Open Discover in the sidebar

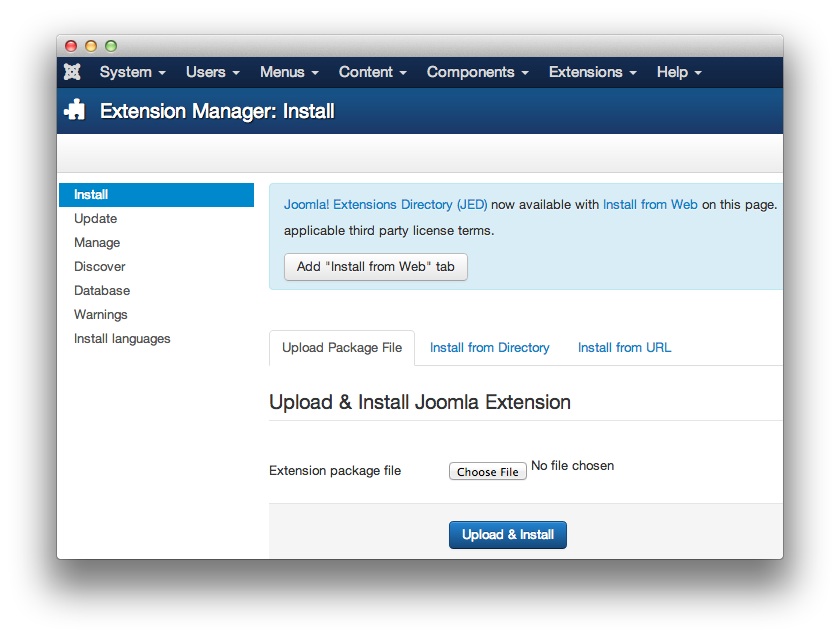click(100, 266)
